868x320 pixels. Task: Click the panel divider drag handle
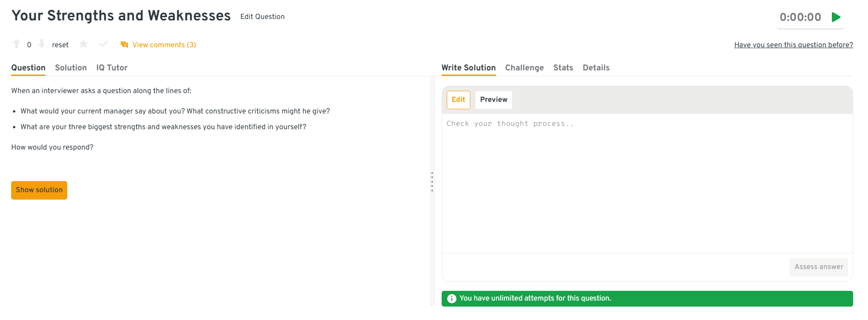point(432,182)
